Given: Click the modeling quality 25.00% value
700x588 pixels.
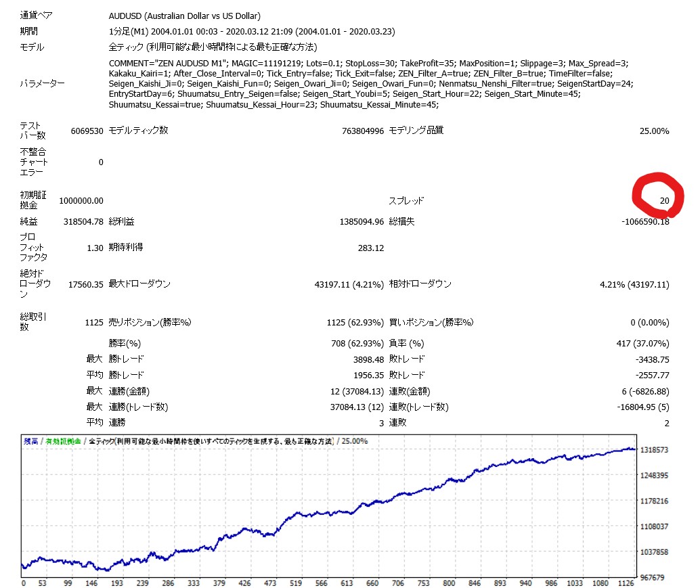Looking at the screenshot, I should [654, 131].
